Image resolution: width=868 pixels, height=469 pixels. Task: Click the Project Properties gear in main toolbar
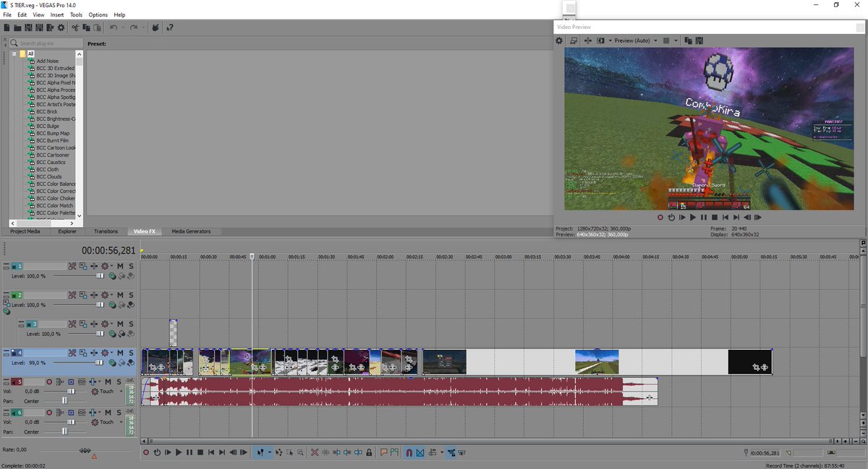(61, 27)
